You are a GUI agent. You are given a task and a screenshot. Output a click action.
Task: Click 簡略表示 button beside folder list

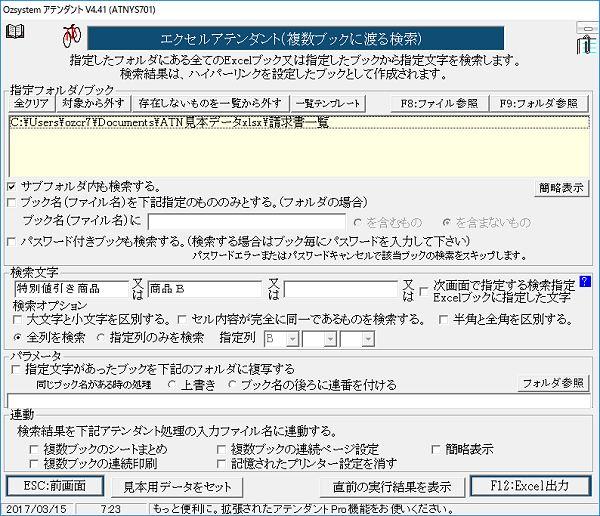point(561,188)
